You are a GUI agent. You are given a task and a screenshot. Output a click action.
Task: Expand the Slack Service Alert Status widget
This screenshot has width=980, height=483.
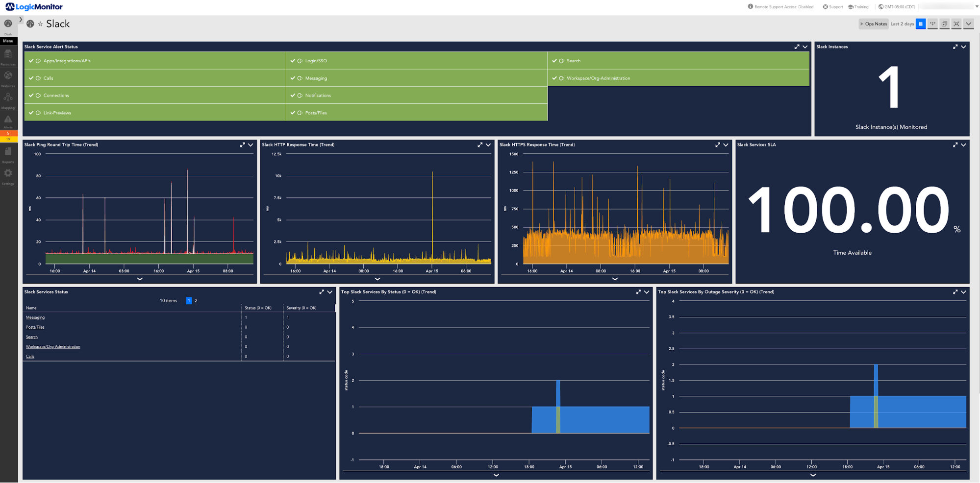797,47
